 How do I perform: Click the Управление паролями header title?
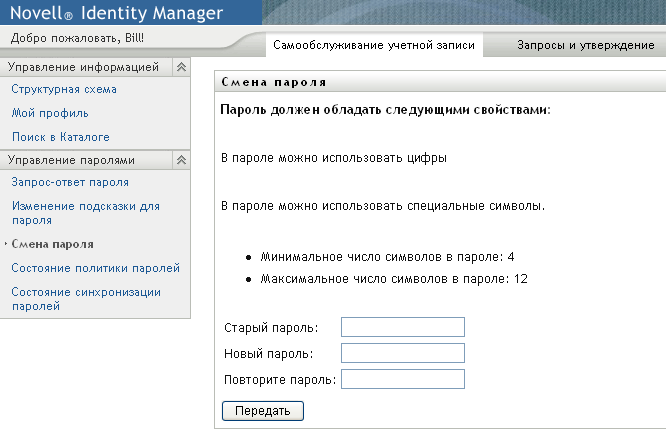tap(71, 159)
